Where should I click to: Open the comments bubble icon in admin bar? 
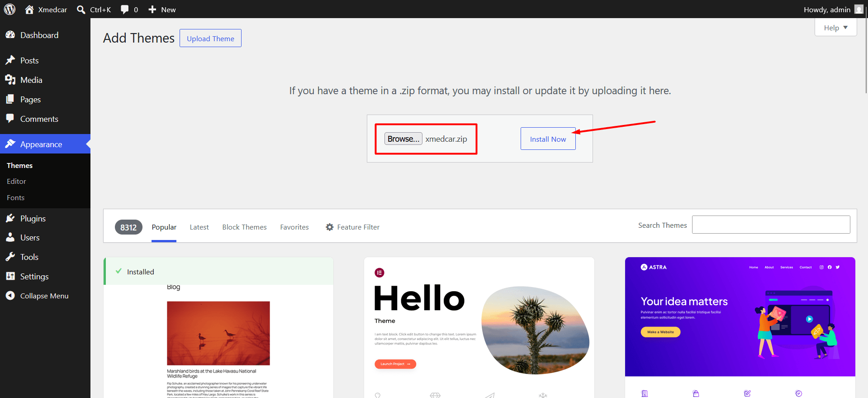(x=125, y=10)
